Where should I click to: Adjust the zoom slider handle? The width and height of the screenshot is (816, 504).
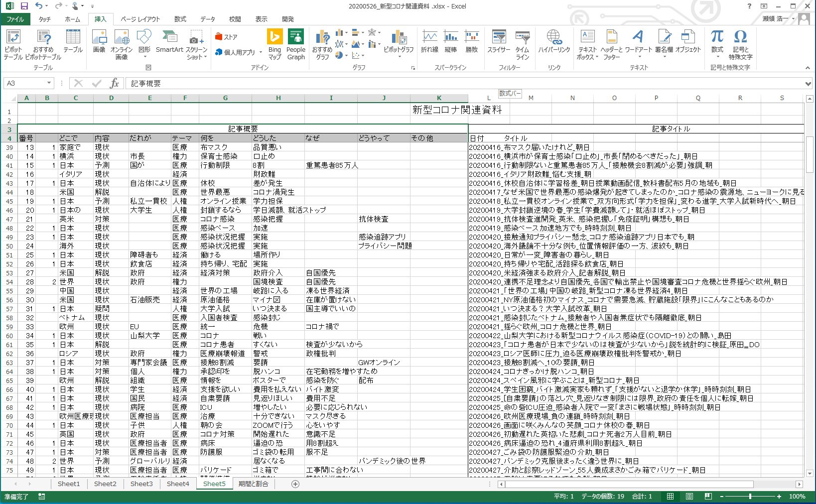pos(750,496)
